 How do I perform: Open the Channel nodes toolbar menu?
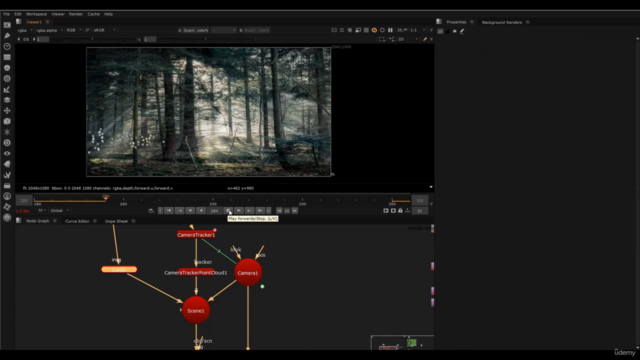pos(7,57)
